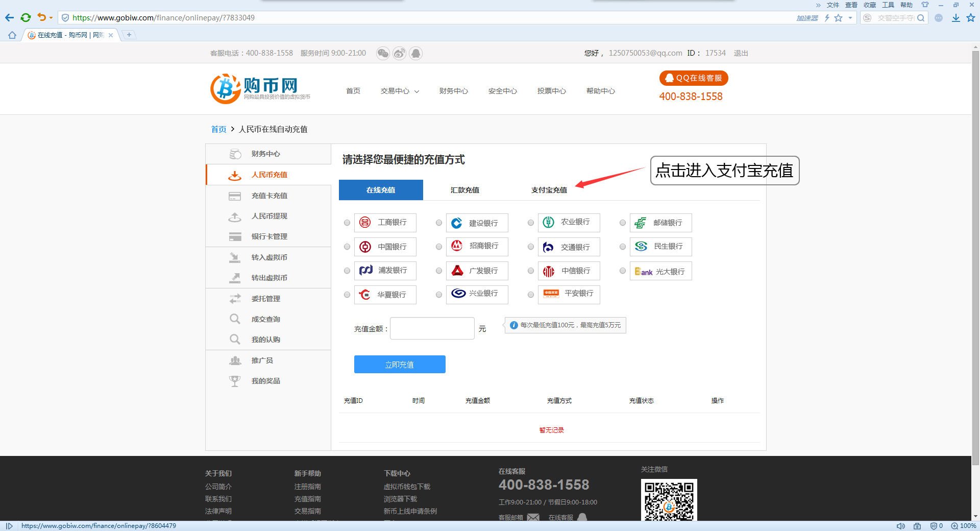Open browser downloads icon
The image size is (980, 531).
coord(955,17)
